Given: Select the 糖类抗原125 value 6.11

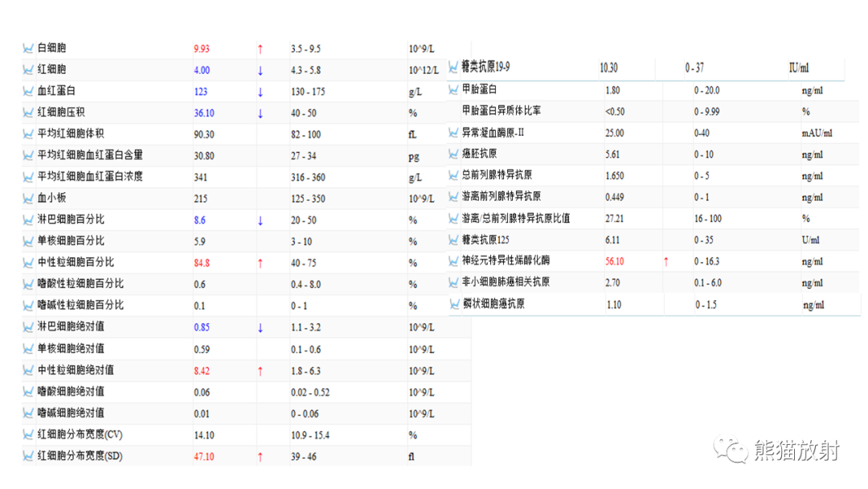Looking at the screenshot, I should coord(612,240).
